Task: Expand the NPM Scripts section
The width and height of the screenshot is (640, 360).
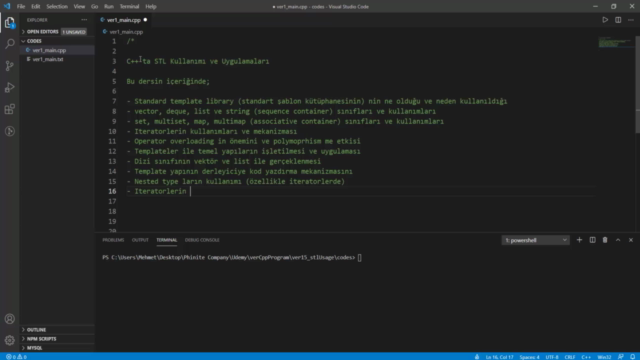Action: tap(41, 339)
